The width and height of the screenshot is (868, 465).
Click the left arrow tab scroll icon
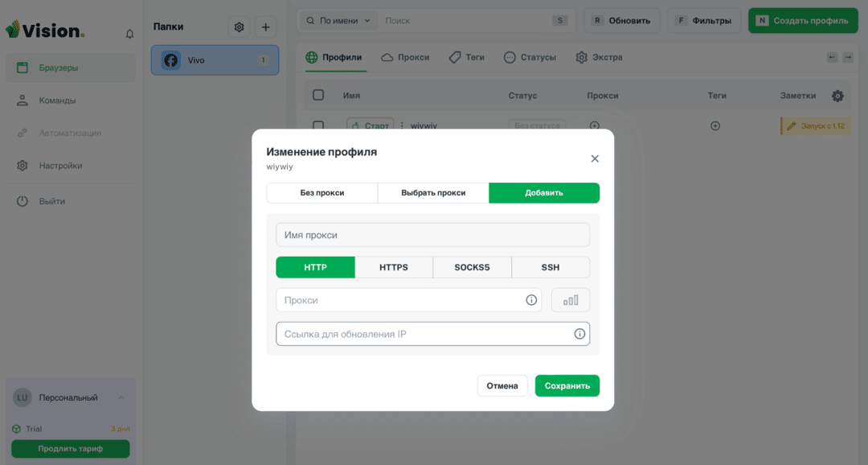(x=832, y=57)
